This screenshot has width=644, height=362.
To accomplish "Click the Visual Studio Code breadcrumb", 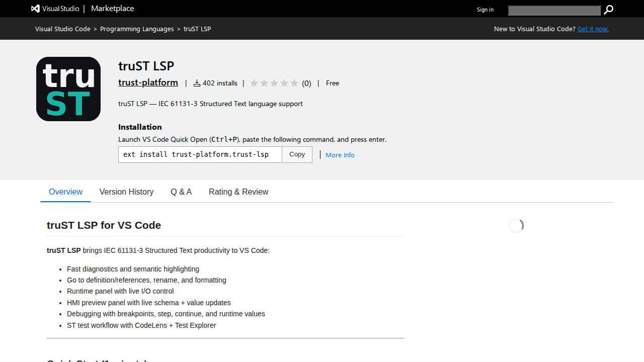I will pyautogui.click(x=62, y=29).
